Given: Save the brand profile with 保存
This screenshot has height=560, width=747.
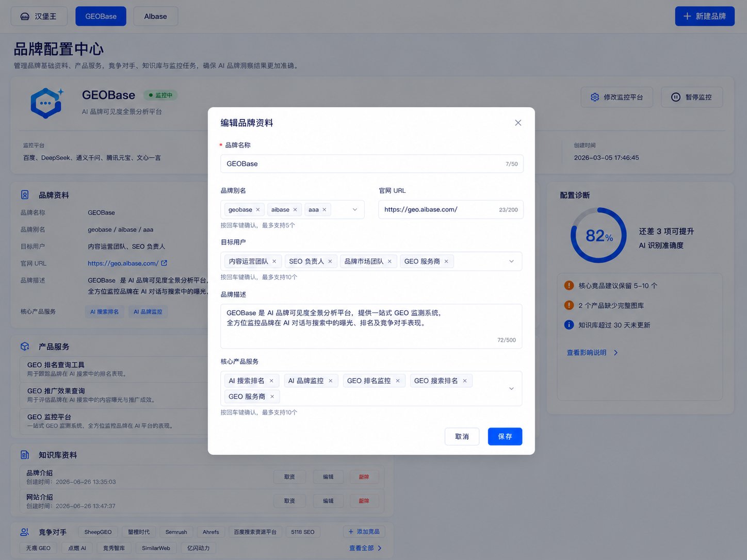Looking at the screenshot, I should (505, 437).
